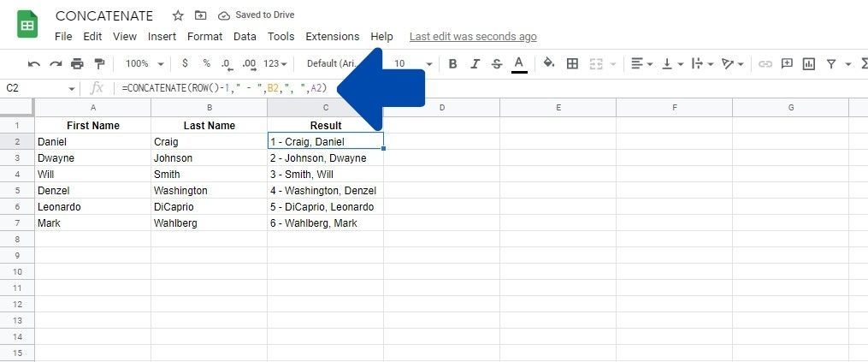This screenshot has height=362, width=868.
Task: Select cell '3 - Smith, Will'
Action: pos(326,174)
